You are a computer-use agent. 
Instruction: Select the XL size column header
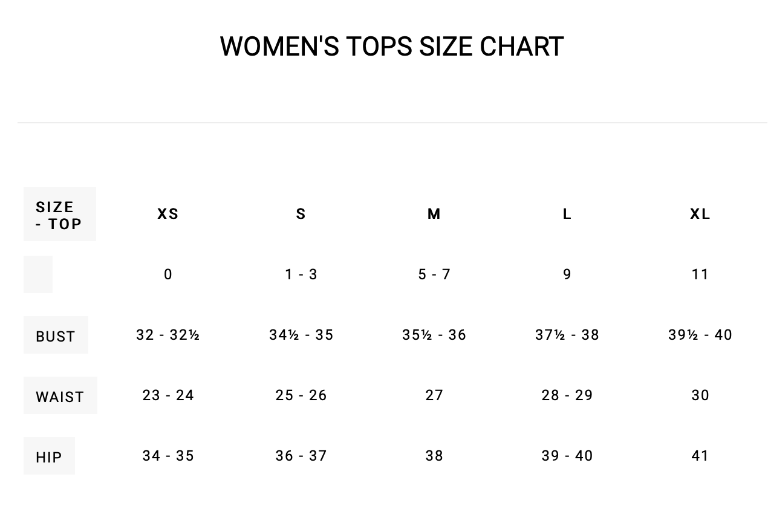pyautogui.click(x=700, y=214)
